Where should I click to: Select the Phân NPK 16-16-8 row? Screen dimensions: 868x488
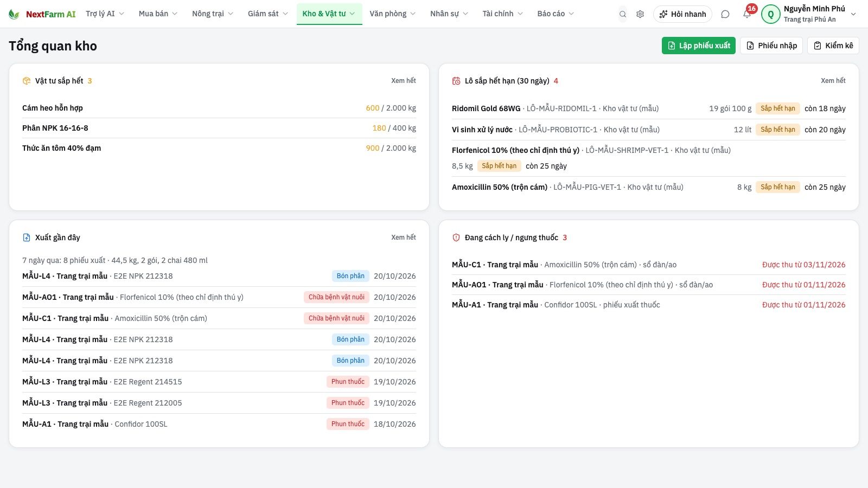click(x=219, y=128)
